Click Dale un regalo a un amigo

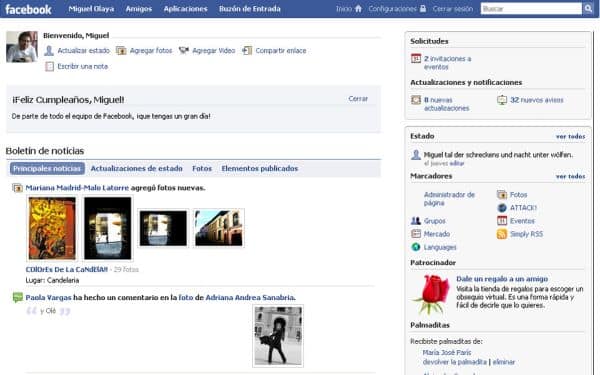pos(502,279)
